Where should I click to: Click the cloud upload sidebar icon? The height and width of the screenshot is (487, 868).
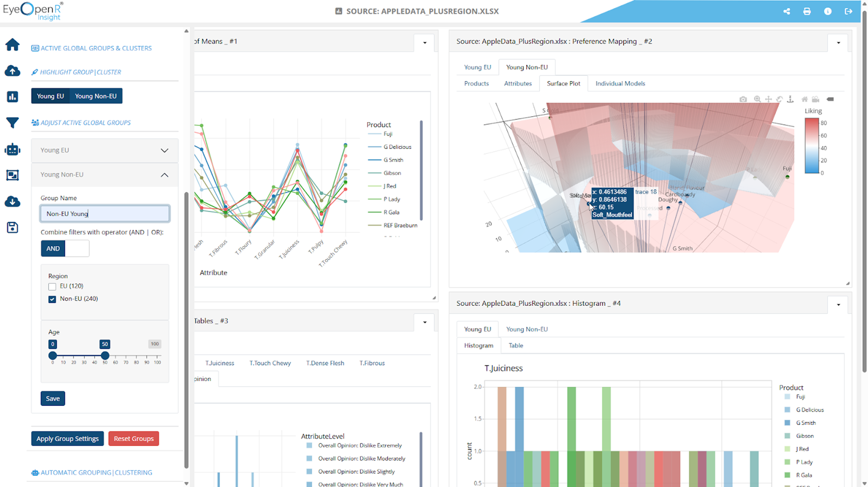pyautogui.click(x=12, y=71)
